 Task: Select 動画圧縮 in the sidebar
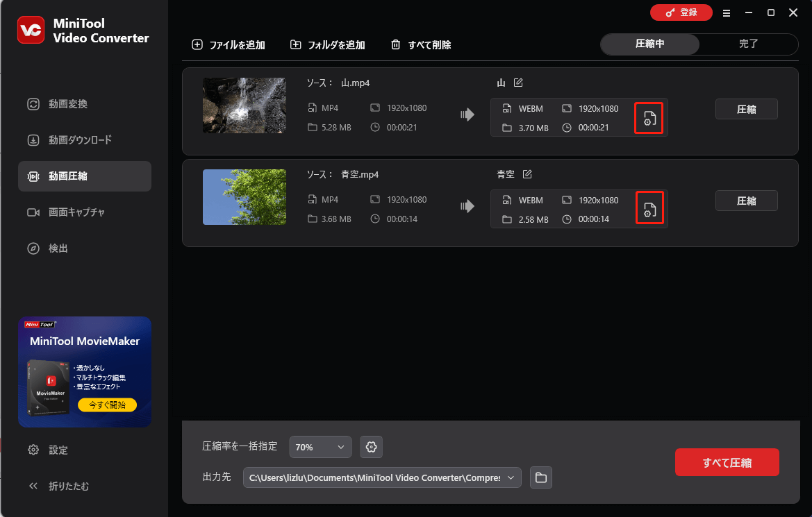click(85, 176)
